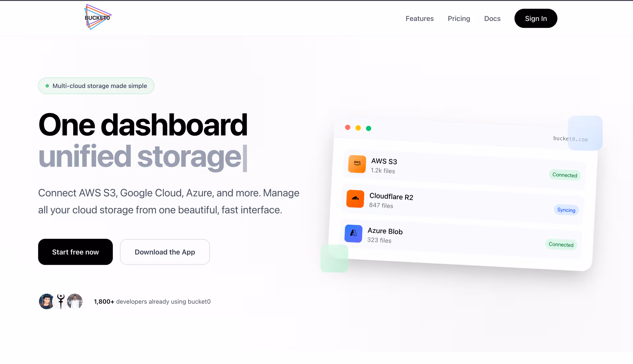Viewport: 633px width, 364px height.
Task: Click Azure Blob Connected status badge
Action: [x=561, y=244]
